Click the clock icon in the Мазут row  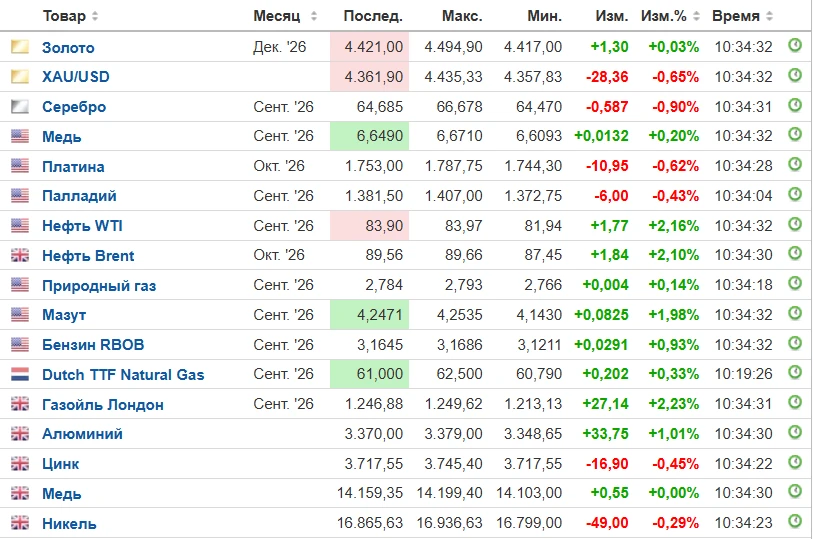tap(795, 313)
